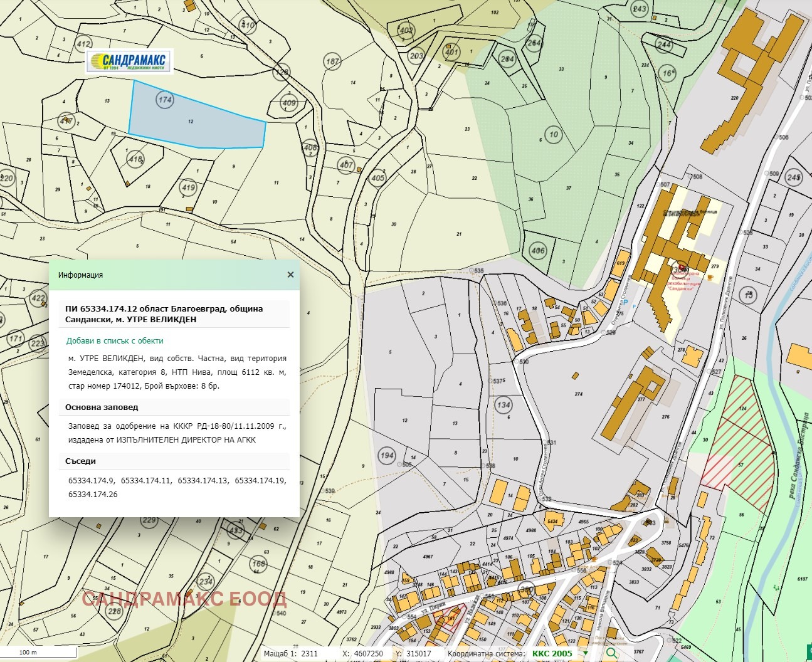Click the "Добави в списък с обекти" link
Screen dimensions: 812x662
click(115, 341)
